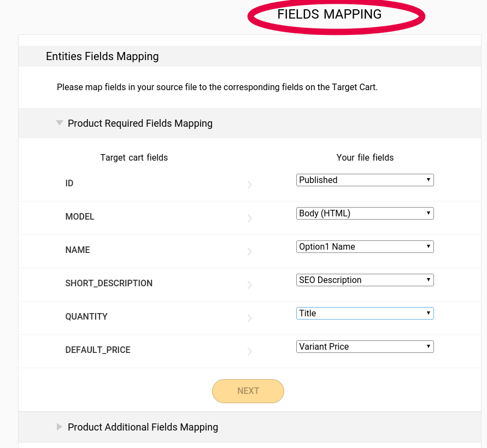Click the circled FIELDS MAPPING title
Screen dimensions: 487x448
click(330, 14)
